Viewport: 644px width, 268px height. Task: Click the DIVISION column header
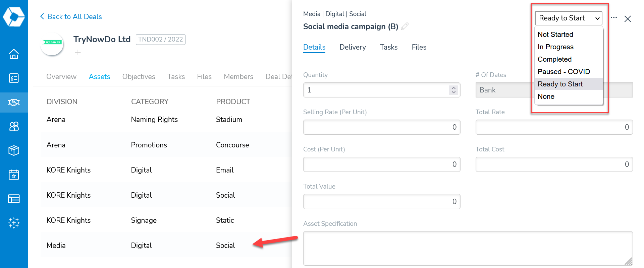tap(62, 102)
